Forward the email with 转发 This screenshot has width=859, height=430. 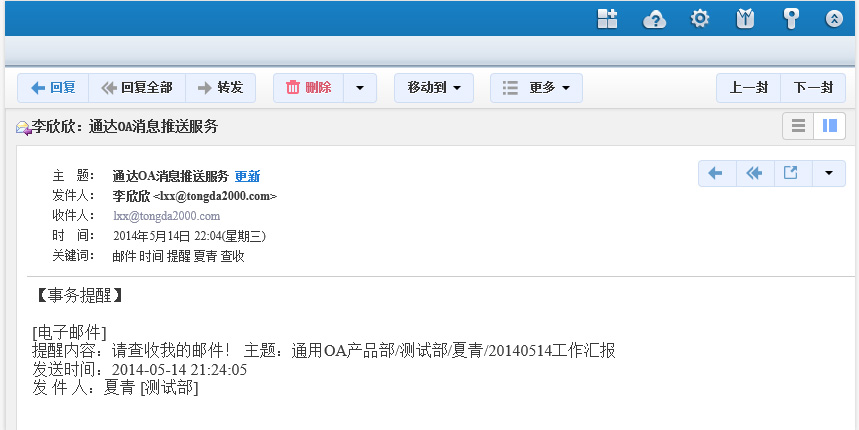[220, 88]
